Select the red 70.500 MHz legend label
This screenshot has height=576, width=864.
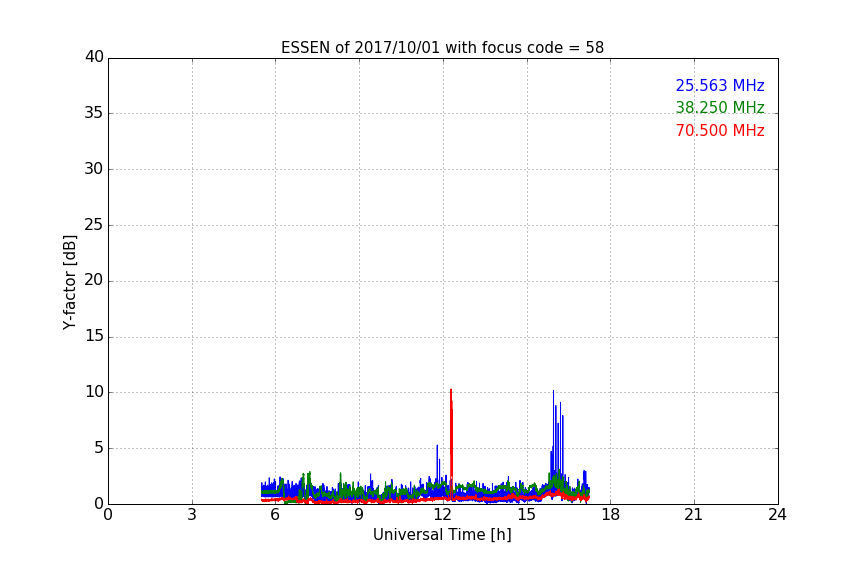pyautogui.click(x=720, y=131)
